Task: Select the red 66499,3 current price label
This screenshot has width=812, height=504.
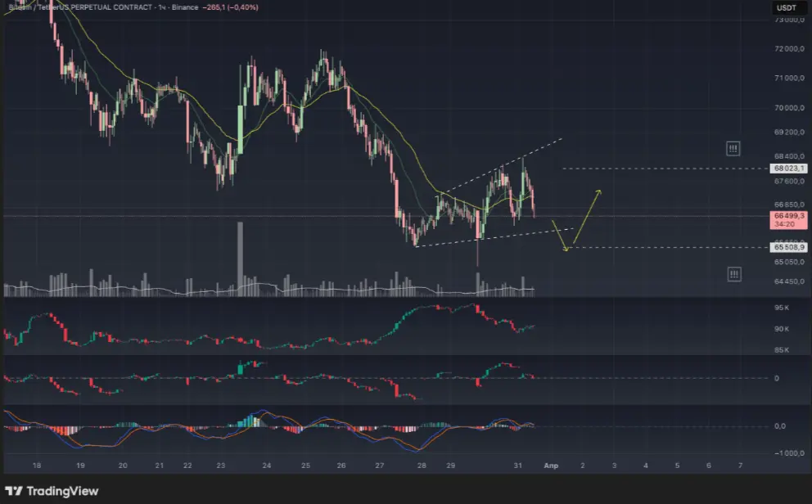Action: coord(789,220)
